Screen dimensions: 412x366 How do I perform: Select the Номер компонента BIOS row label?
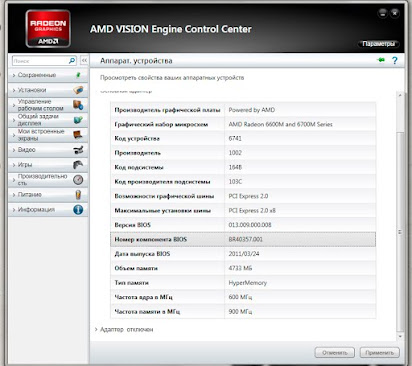point(151,239)
